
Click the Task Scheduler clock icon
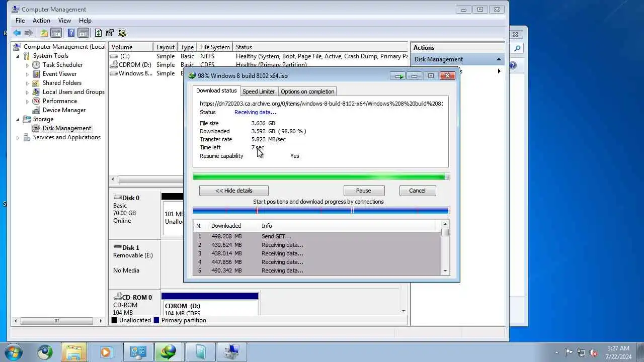pos(36,65)
